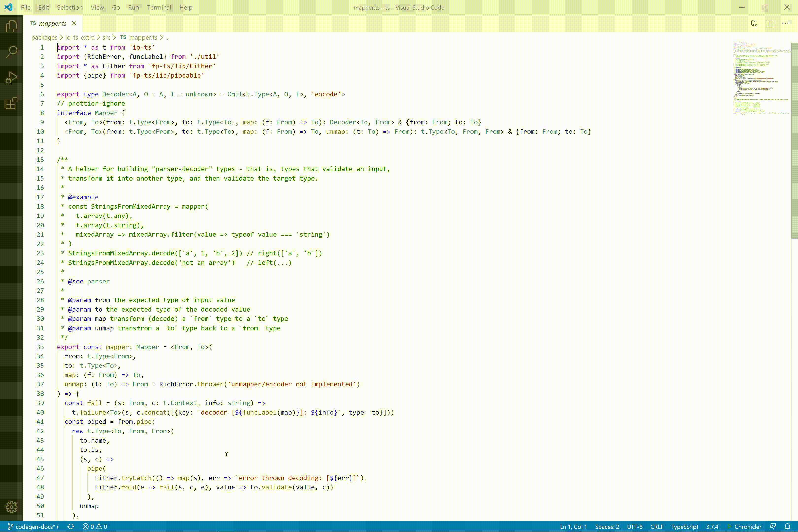Open notifications bell in status bar

(787, 526)
